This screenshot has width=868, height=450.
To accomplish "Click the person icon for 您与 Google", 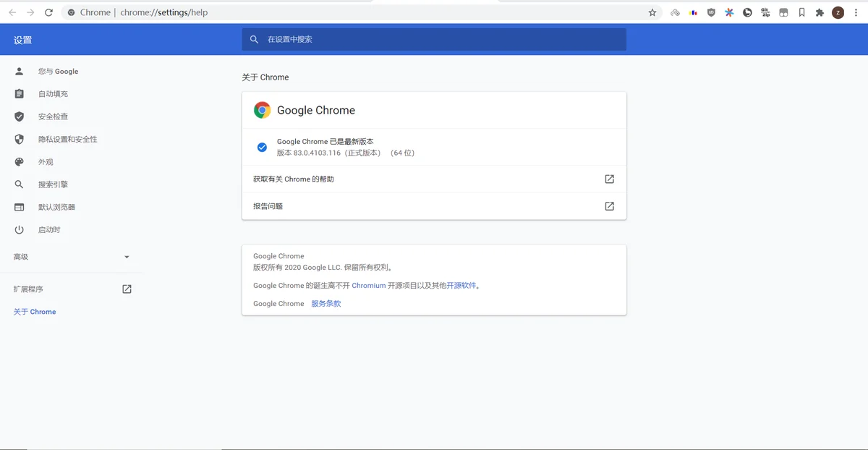I will tap(20, 71).
